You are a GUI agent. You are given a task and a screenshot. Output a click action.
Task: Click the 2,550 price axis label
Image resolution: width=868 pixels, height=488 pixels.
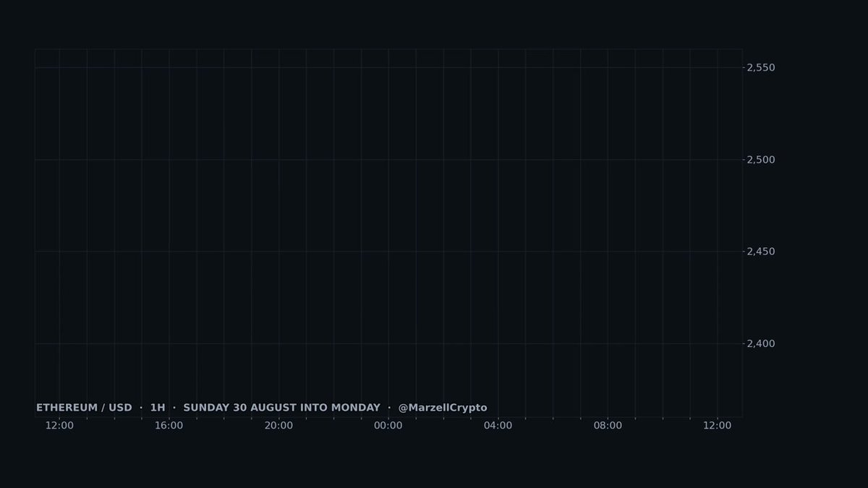761,67
